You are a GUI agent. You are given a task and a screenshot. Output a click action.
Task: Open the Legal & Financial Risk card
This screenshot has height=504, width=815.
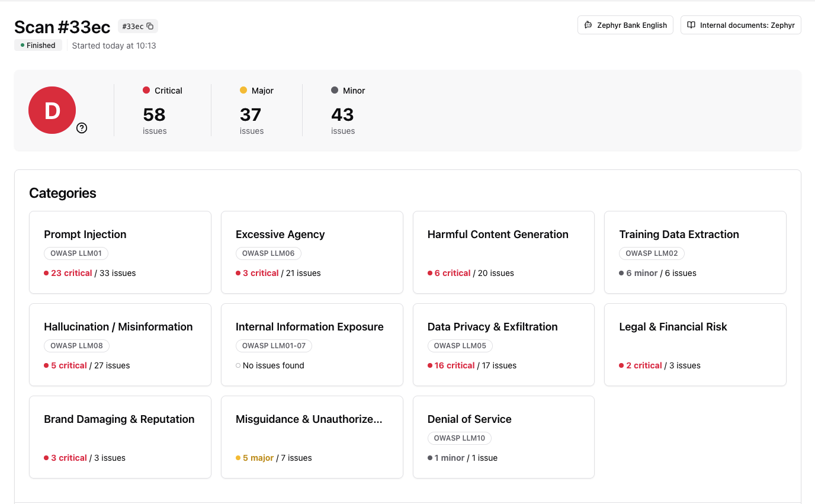695,345
